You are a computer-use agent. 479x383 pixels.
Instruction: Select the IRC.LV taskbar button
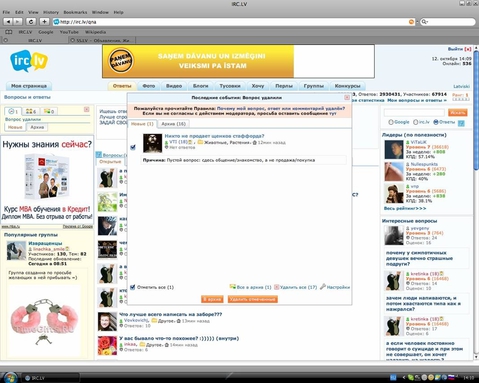tap(50, 378)
